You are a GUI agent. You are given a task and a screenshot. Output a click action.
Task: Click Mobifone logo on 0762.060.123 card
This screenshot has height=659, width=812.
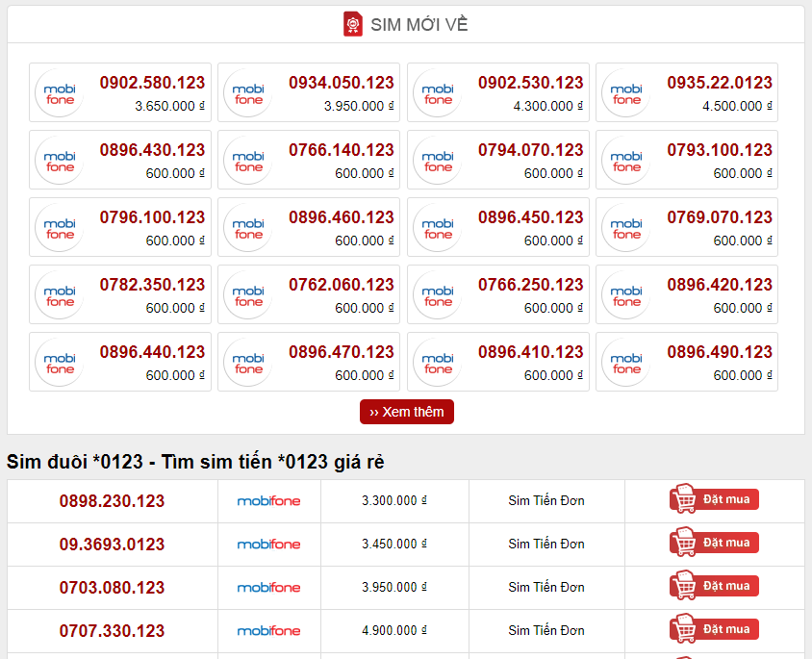pos(248,295)
